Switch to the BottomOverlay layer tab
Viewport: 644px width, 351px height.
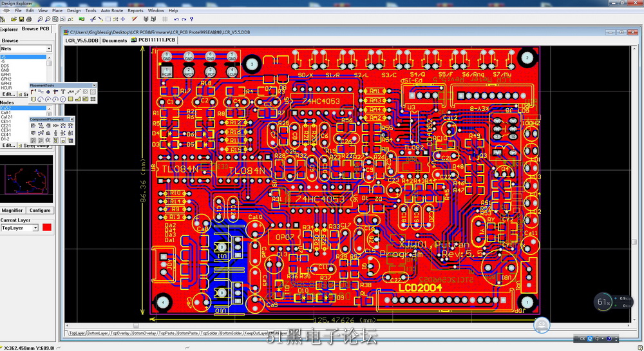(x=144, y=334)
